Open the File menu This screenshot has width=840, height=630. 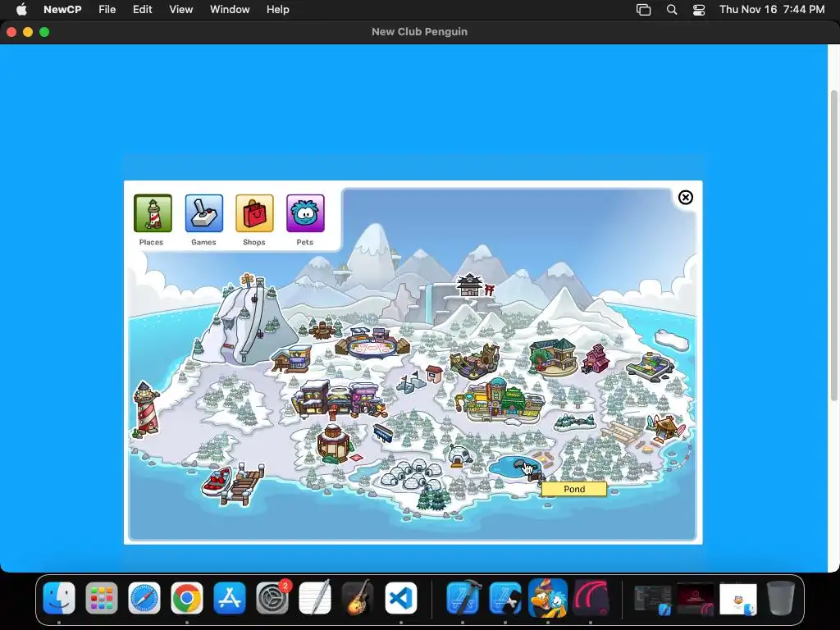point(107,9)
